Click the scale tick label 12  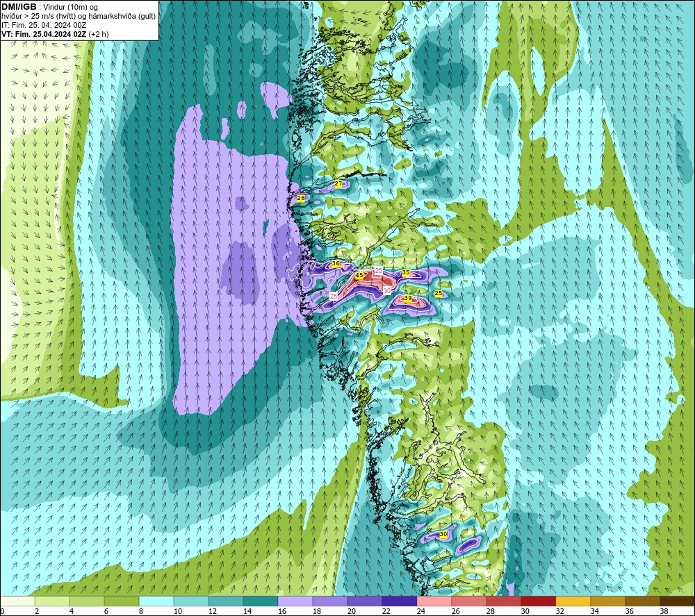coord(213,612)
